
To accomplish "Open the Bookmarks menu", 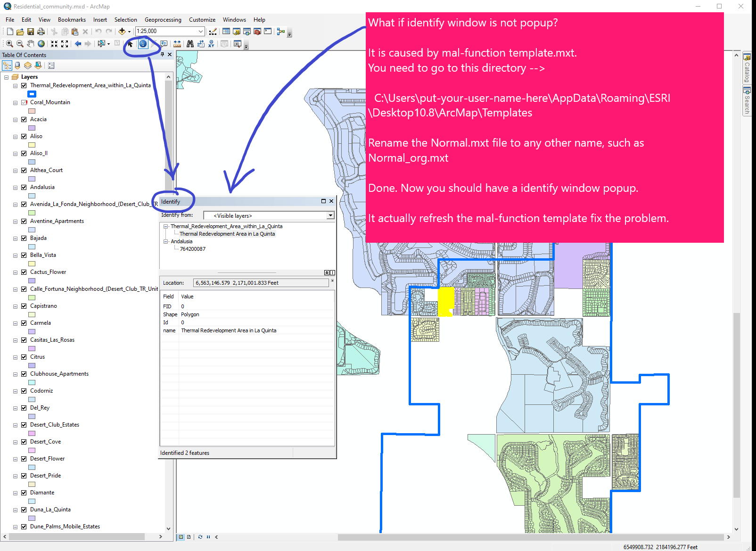I will click(72, 20).
